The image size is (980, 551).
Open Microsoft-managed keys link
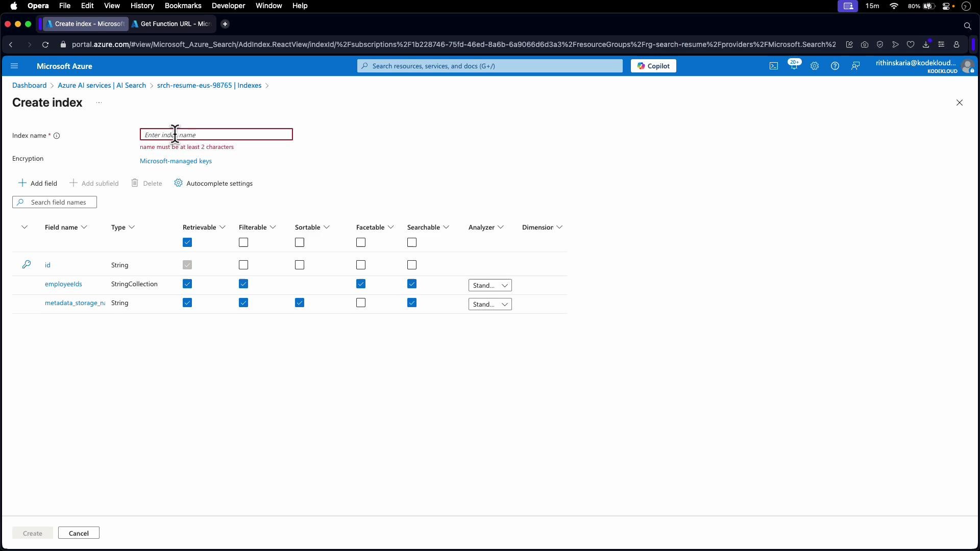click(x=176, y=161)
